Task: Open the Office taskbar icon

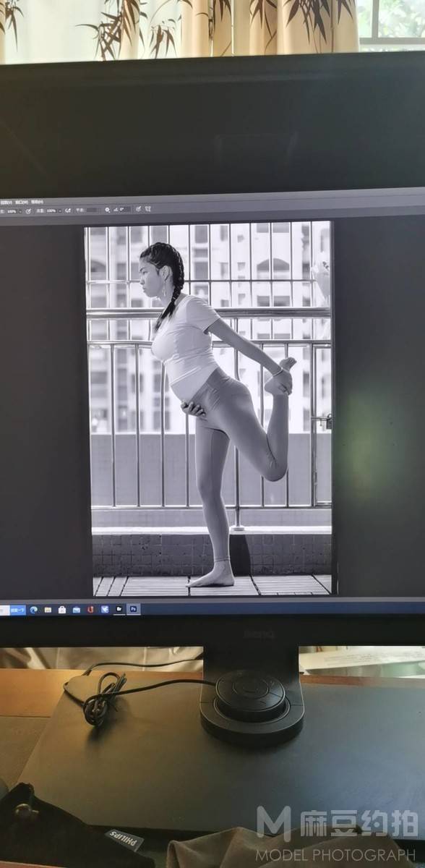Action: [x=90, y=610]
